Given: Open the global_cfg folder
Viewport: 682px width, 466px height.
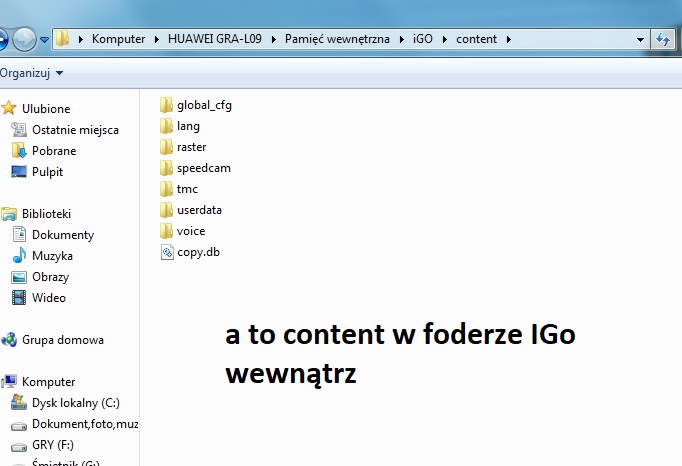Looking at the screenshot, I should [x=203, y=105].
